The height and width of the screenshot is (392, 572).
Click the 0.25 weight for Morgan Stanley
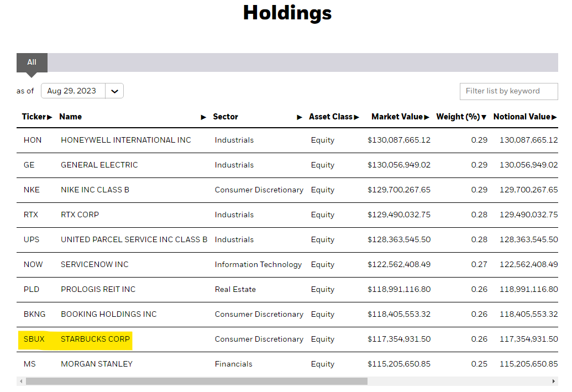tap(479, 364)
